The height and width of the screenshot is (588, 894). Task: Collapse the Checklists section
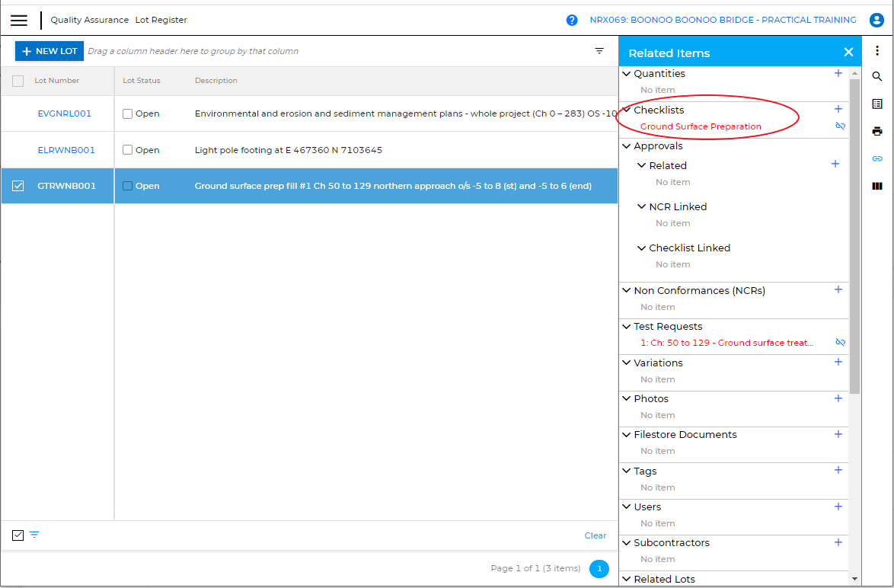627,110
